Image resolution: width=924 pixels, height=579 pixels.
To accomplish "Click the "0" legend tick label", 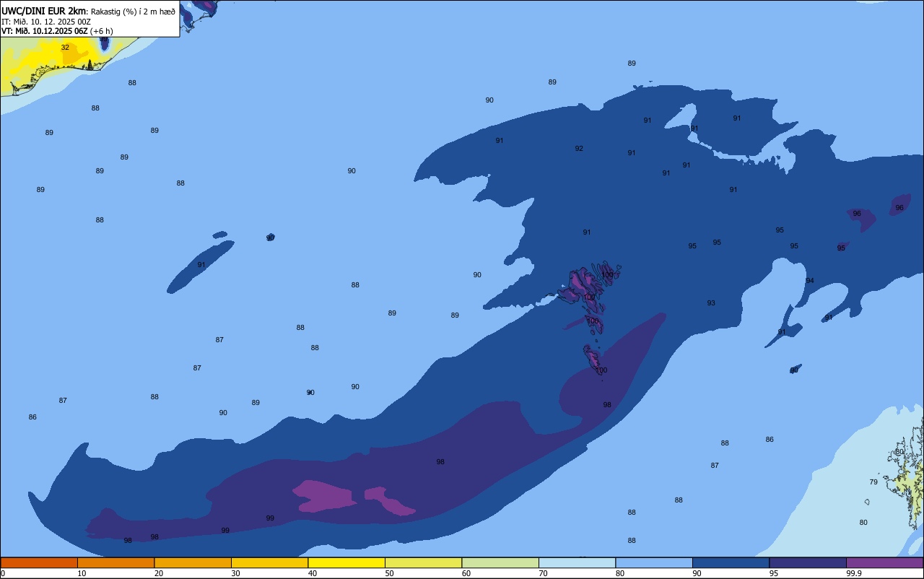I will coord(3,573).
